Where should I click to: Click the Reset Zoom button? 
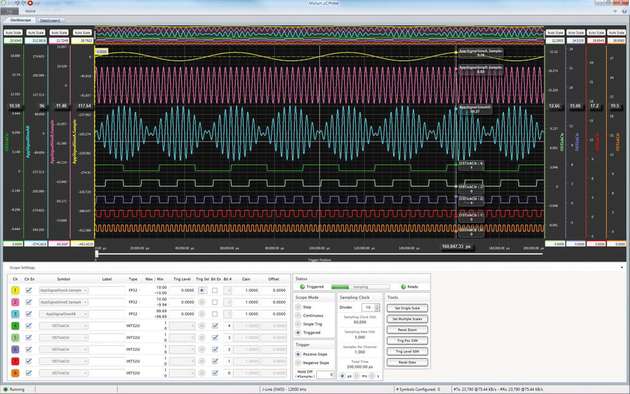pos(407,330)
